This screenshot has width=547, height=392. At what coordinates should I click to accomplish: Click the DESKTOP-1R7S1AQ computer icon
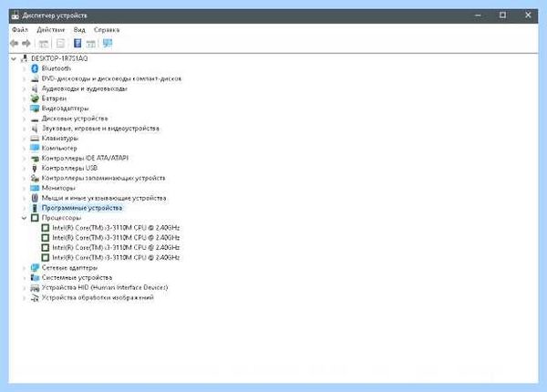point(25,58)
